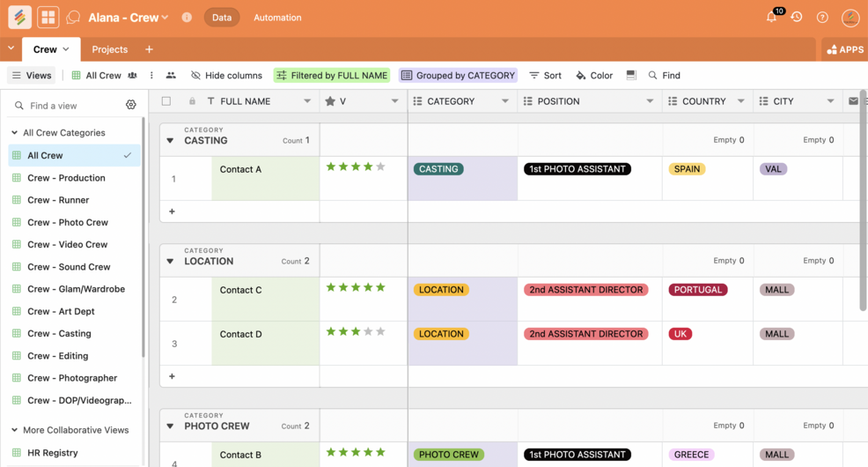Toggle the Views sidebar

point(32,76)
